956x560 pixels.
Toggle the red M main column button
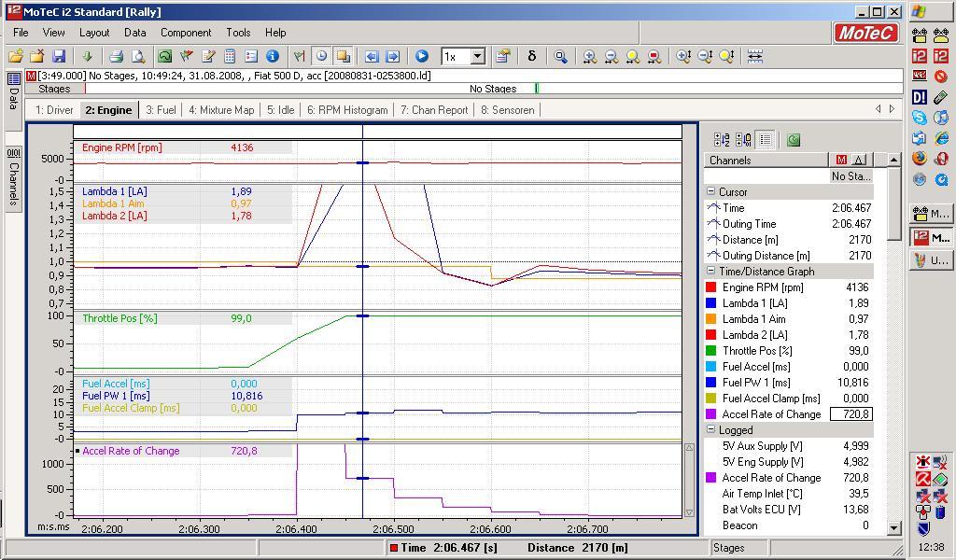(x=841, y=160)
